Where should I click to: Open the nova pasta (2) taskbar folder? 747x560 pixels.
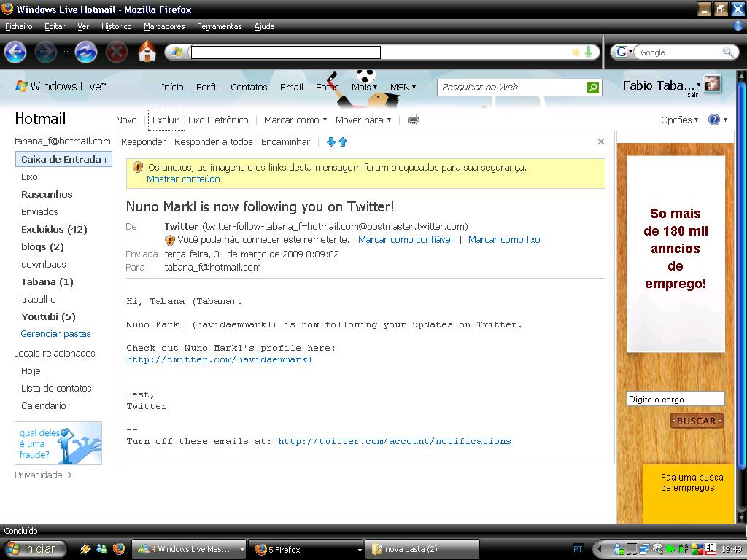pos(422,549)
